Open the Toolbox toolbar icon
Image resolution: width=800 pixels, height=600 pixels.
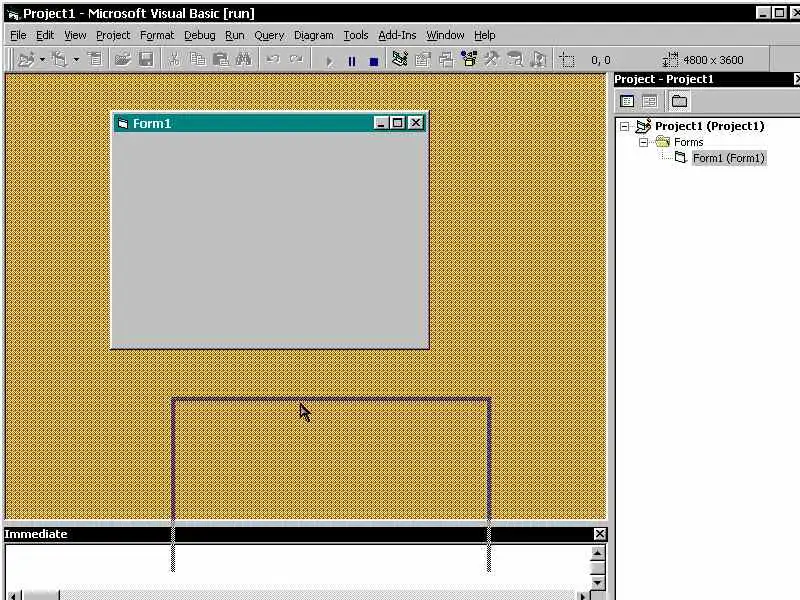click(492, 60)
